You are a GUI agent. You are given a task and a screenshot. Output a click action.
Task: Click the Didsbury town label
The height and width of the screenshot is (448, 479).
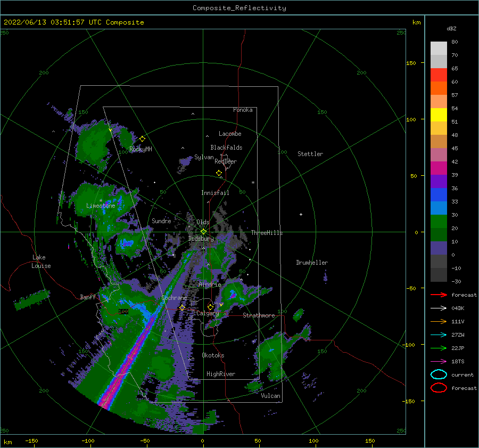click(201, 239)
